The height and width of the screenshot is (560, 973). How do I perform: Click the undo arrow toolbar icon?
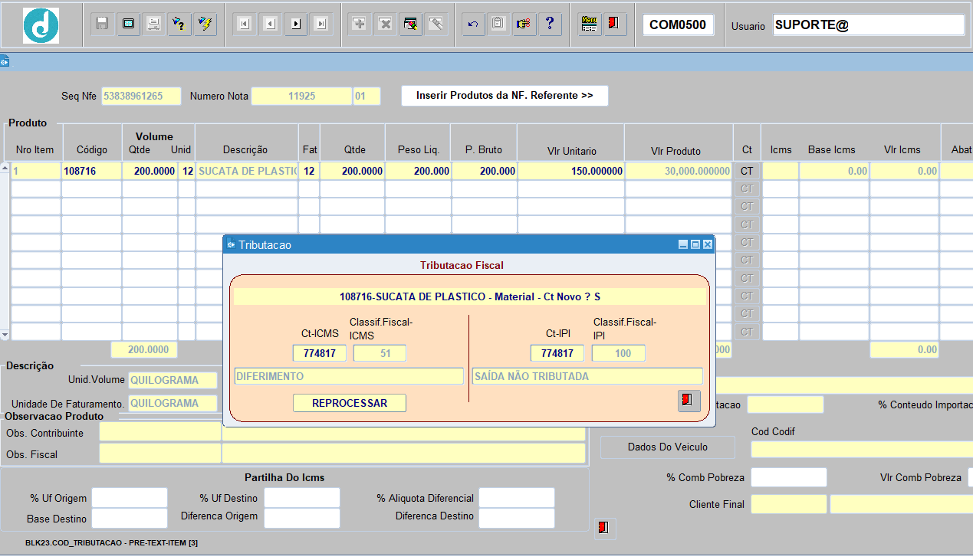(x=472, y=25)
